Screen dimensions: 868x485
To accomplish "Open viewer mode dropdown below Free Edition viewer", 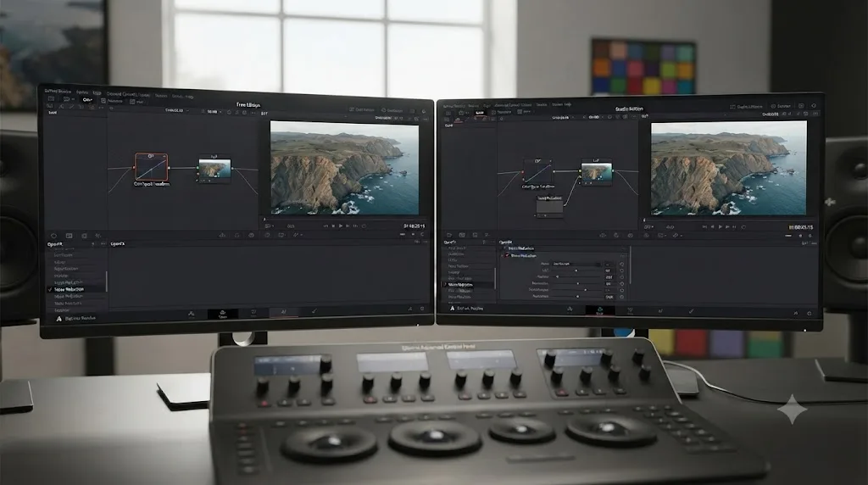I will pos(269,226).
